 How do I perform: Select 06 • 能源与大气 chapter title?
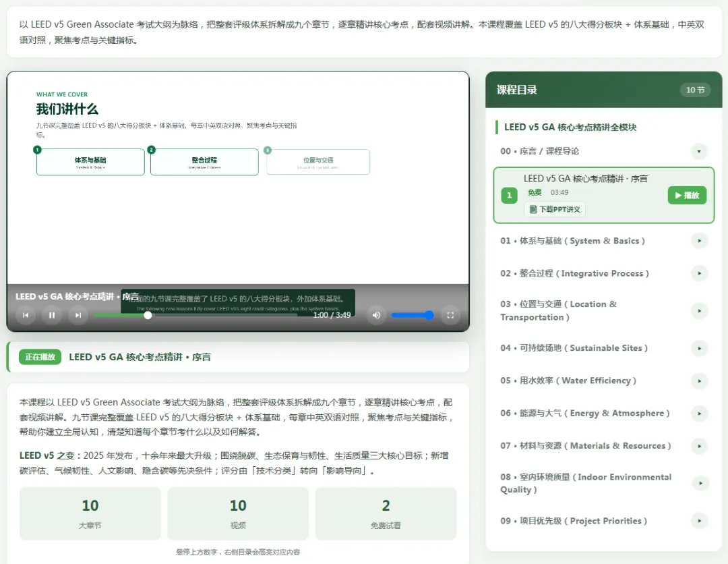tap(585, 413)
